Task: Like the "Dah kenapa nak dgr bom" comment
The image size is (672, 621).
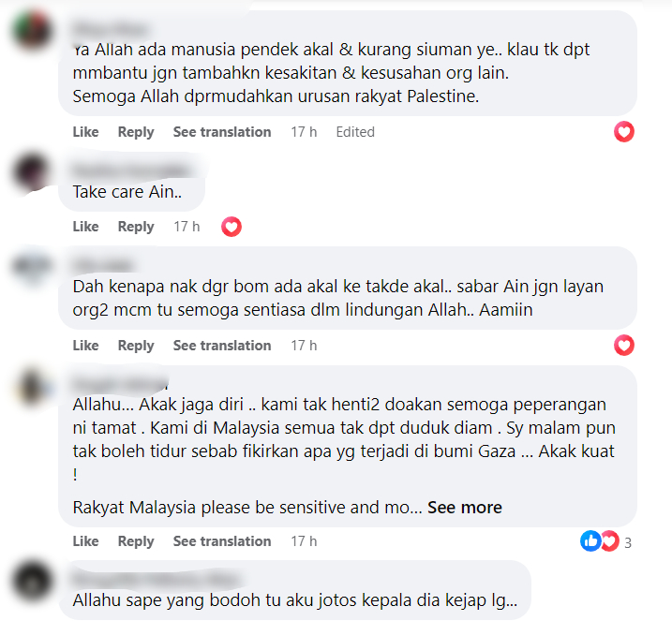Action: 85,346
